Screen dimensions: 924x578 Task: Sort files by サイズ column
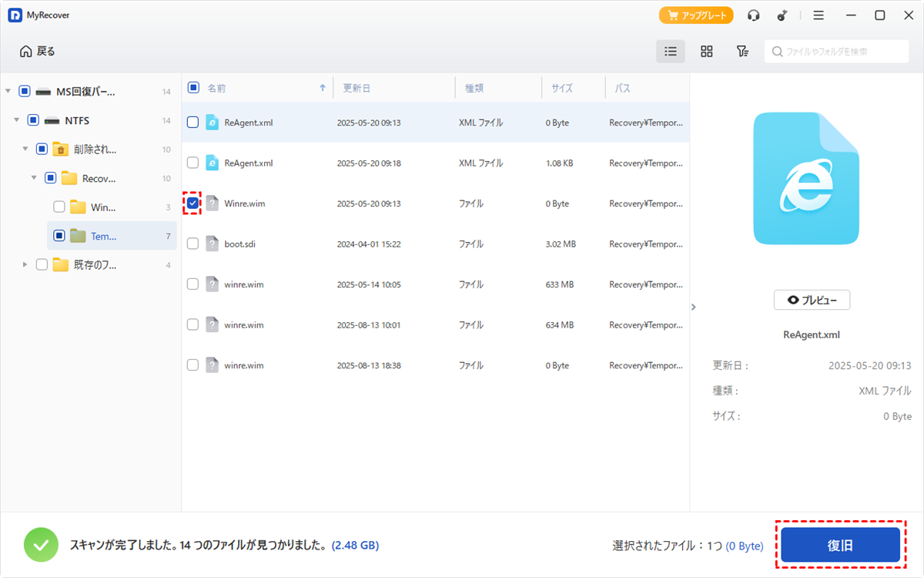pyautogui.click(x=562, y=89)
